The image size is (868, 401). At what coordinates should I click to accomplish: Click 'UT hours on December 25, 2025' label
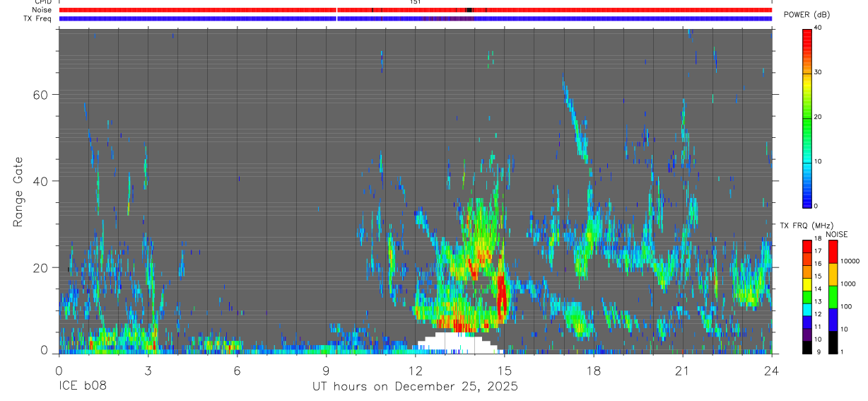416,387
